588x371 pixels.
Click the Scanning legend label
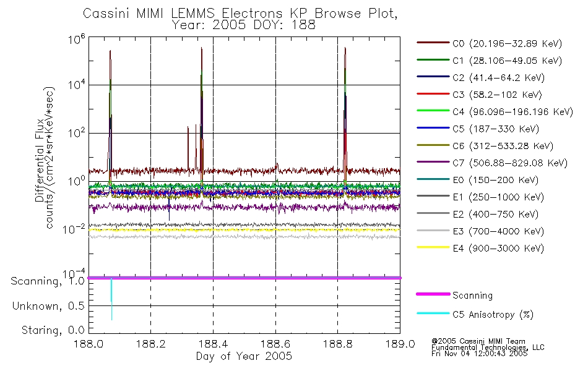472,296
